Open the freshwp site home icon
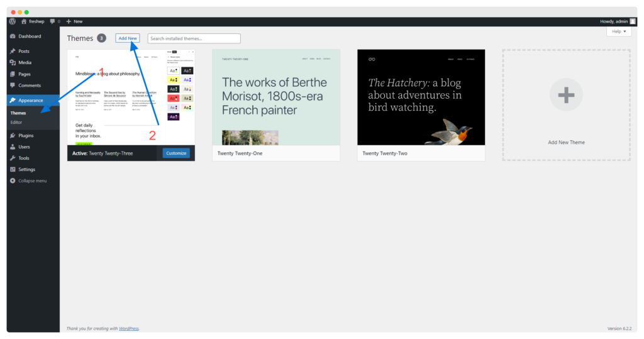 (24, 21)
